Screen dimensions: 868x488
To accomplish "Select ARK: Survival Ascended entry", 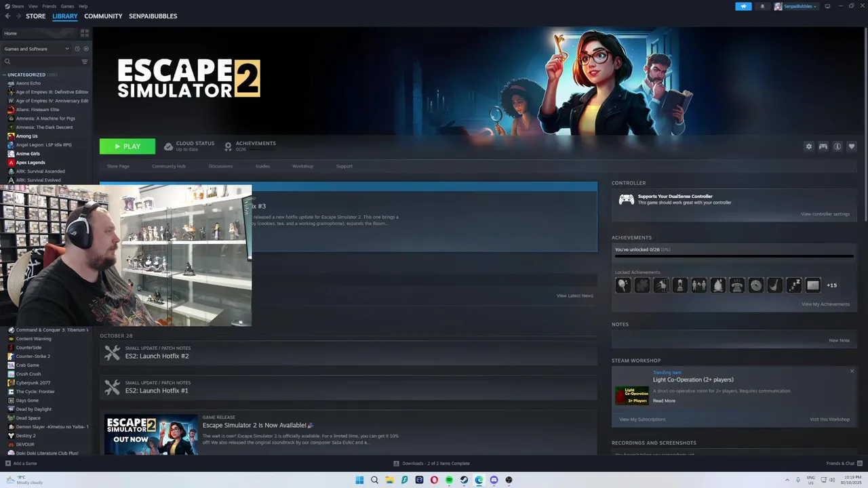I will (40, 171).
